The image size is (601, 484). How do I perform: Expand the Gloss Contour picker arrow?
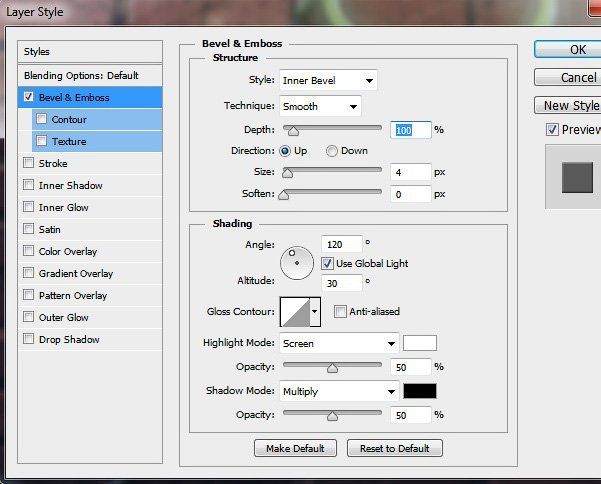tap(315, 312)
